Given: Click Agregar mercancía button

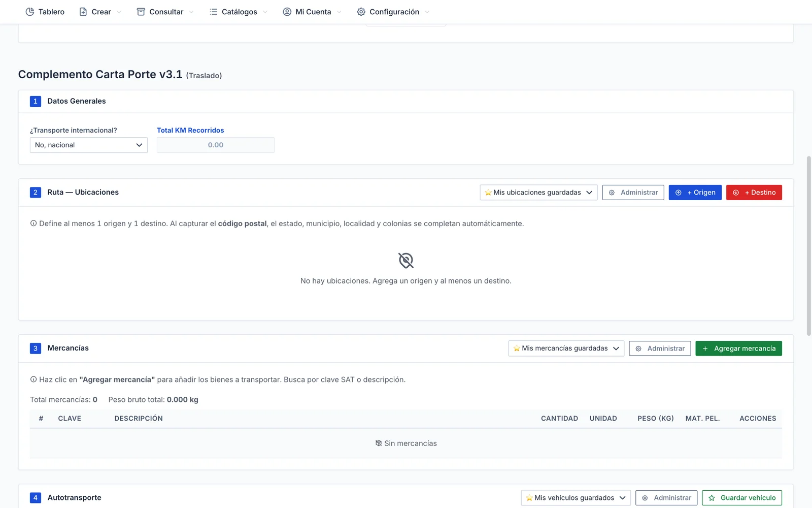Looking at the screenshot, I should [x=739, y=348].
